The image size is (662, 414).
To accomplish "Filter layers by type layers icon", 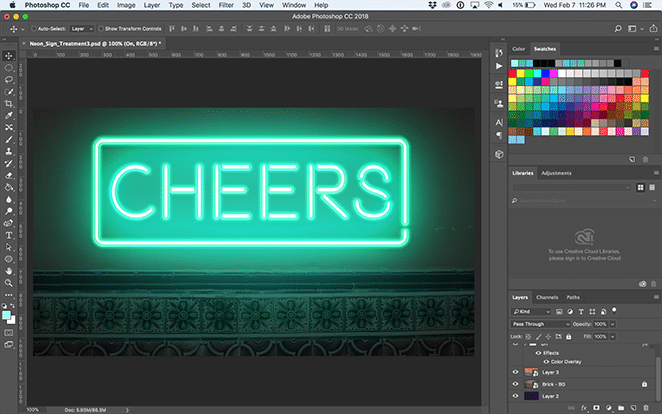I will (581, 311).
